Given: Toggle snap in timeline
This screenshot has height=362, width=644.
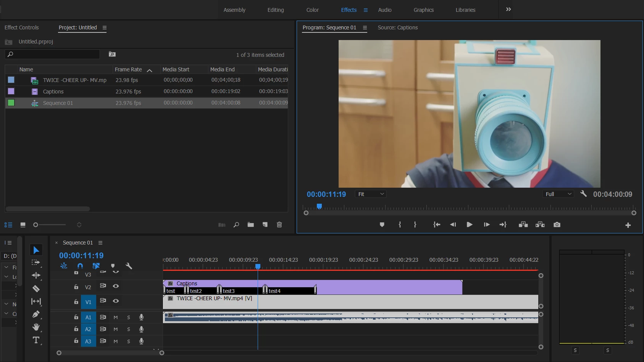Looking at the screenshot, I should pos(80,266).
